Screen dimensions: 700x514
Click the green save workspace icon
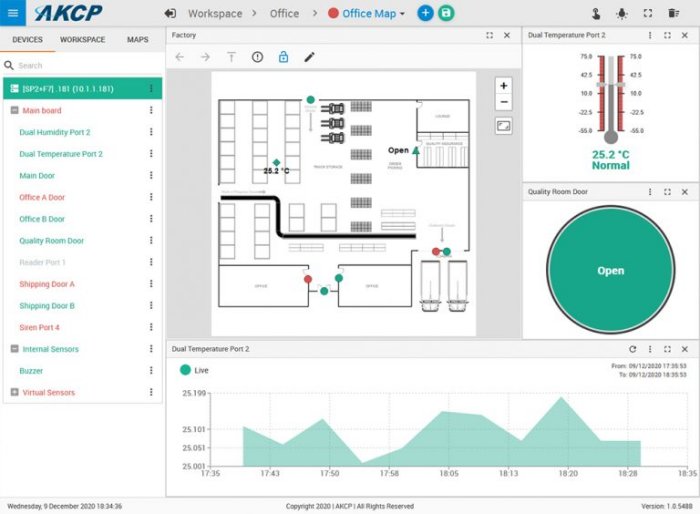(446, 13)
